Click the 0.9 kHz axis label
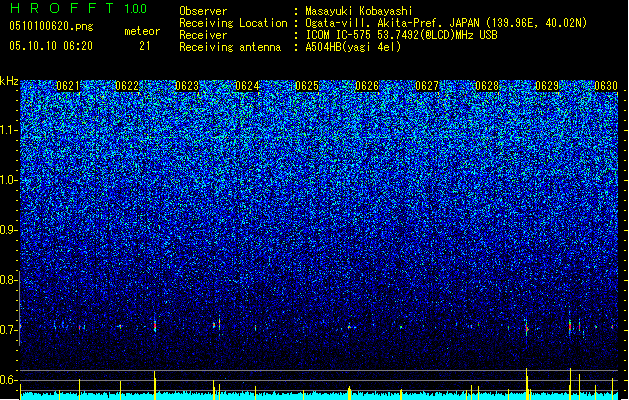Screen dimensions: 629x400 [8, 230]
